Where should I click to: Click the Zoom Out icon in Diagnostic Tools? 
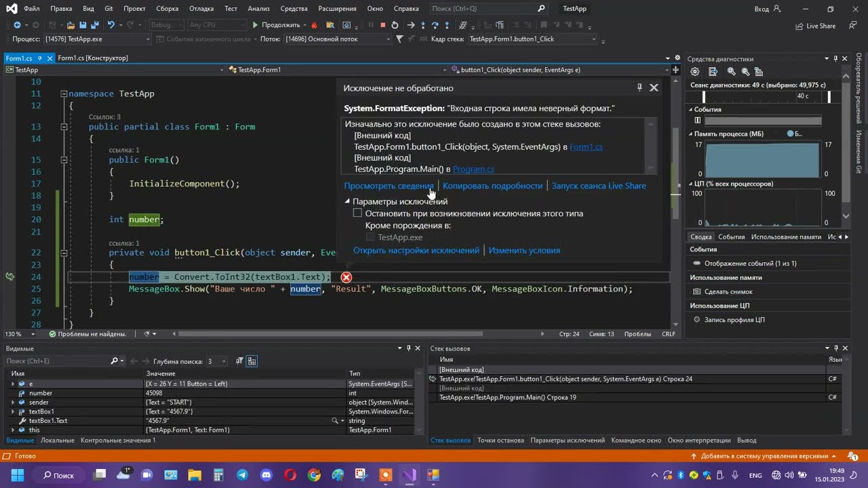coord(745,71)
